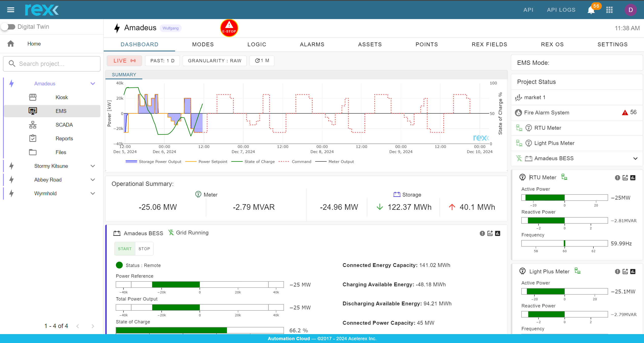Open the REX FIELDS tab
This screenshot has width=644, height=343.
pyautogui.click(x=489, y=44)
